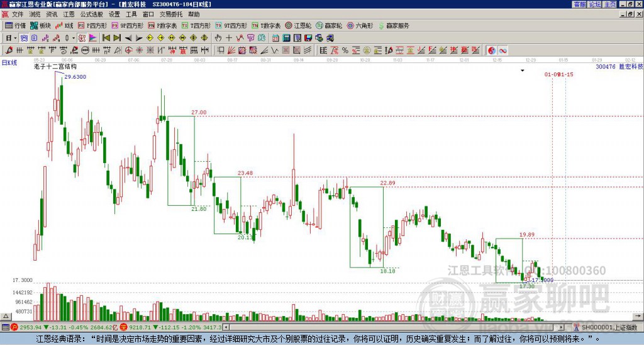Click the floppy disk save icon
Image resolution: width=644 pixels, height=345 pixels.
308,38
